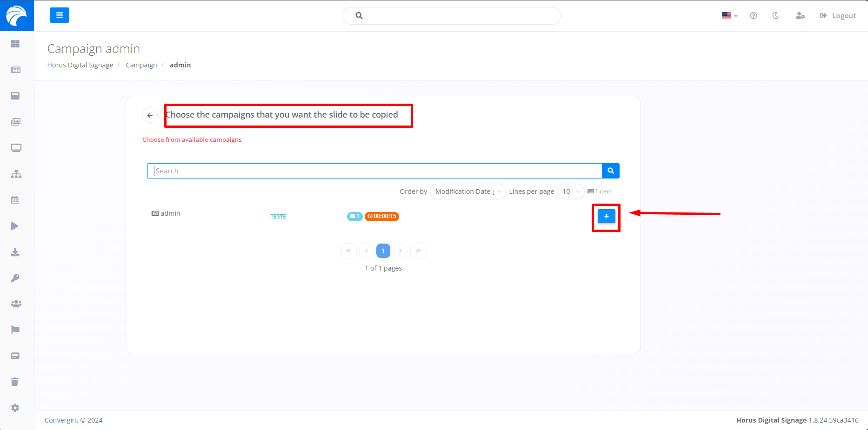Click the blue campaign search button

point(611,171)
